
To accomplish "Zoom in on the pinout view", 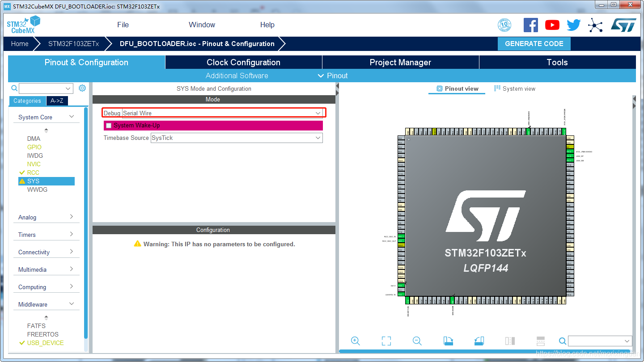I will click(x=356, y=341).
